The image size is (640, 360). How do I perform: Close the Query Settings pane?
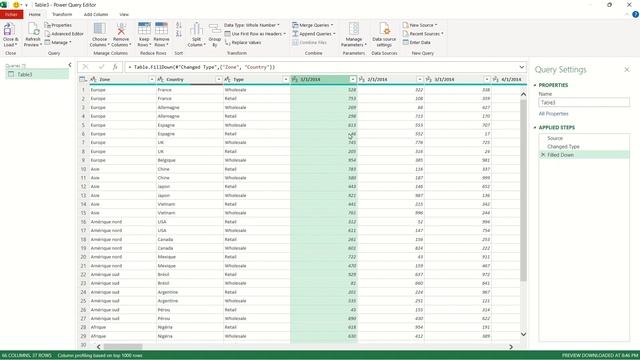click(x=627, y=70)
